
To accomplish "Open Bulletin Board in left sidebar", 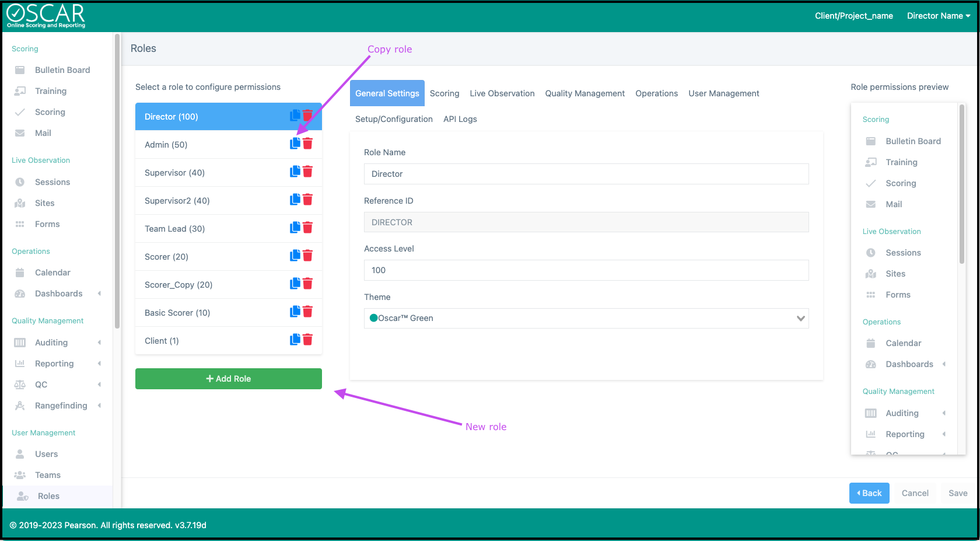I will (x=62, y=70).
